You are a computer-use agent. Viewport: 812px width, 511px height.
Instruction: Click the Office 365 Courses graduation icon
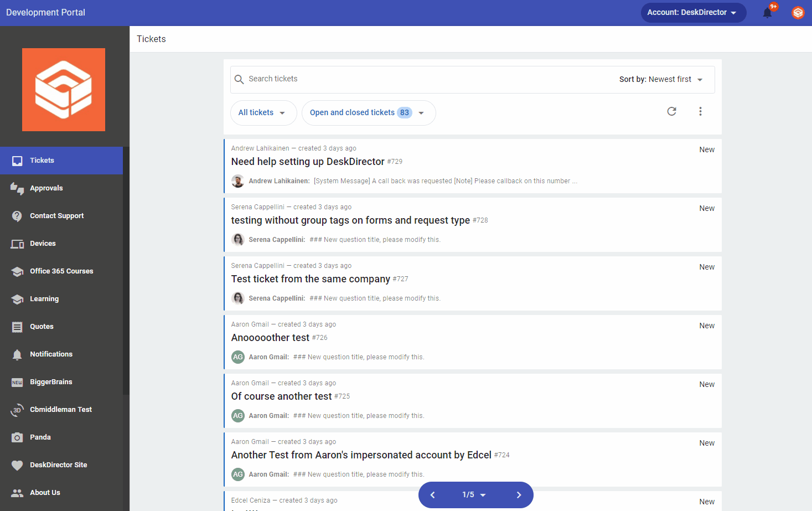pos(17,271)
